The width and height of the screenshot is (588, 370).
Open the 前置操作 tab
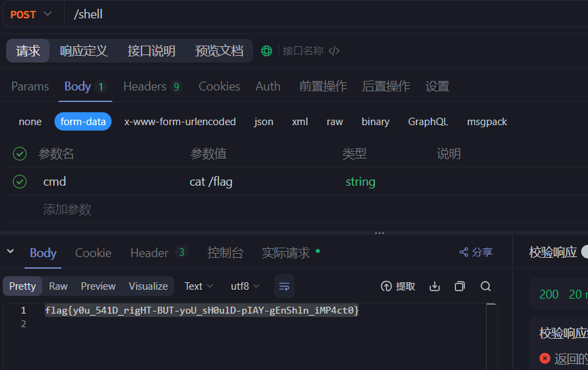coord(323,86)
